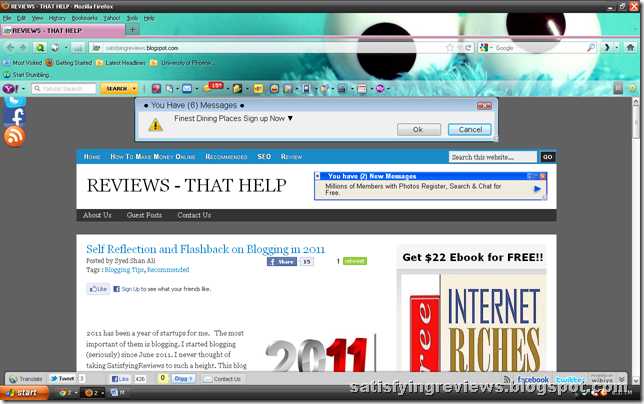Open the dropdown next to chevron overflow button

coord(616,48)
